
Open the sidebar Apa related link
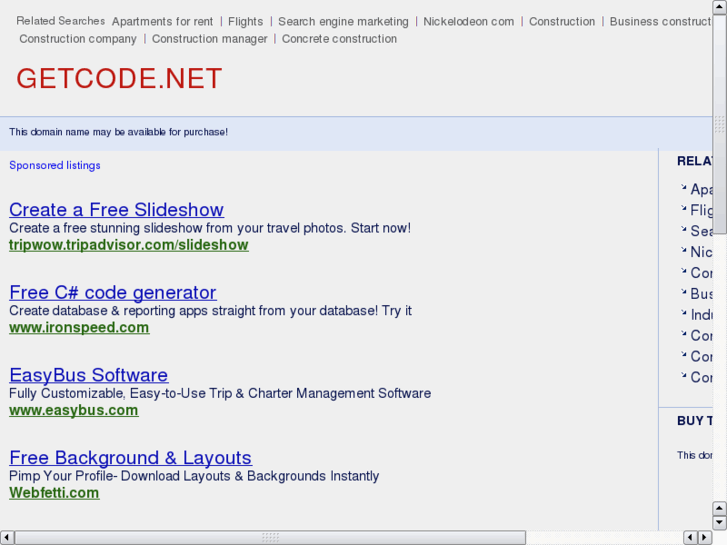(x=701, y=189)
